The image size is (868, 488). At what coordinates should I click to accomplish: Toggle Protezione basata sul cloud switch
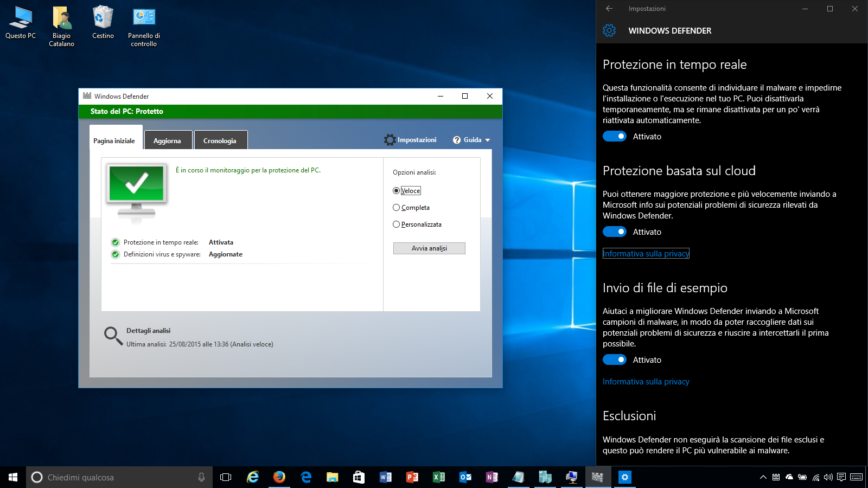pyautogui.click(x=615, y=232)
